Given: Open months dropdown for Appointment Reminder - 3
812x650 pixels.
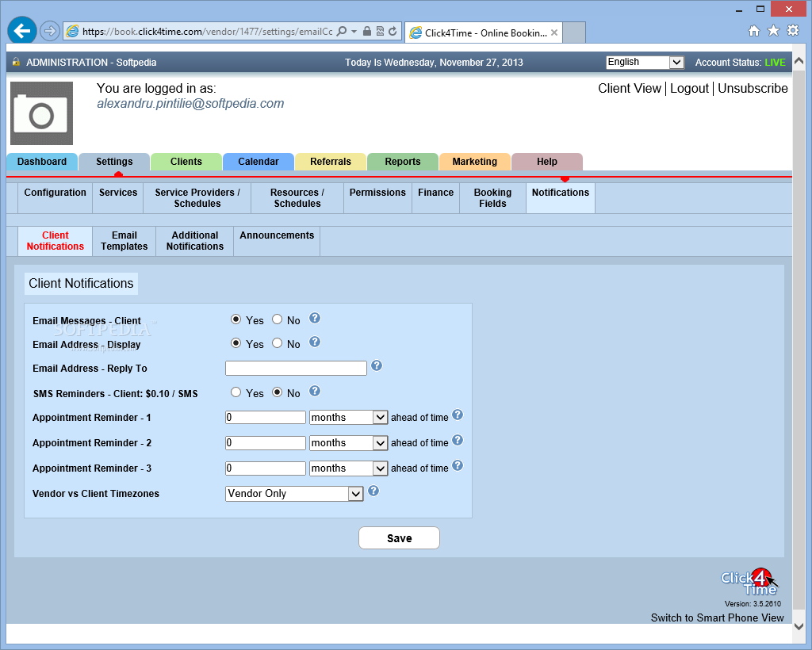Looking at the screenshot, I should tap(349, 468).
